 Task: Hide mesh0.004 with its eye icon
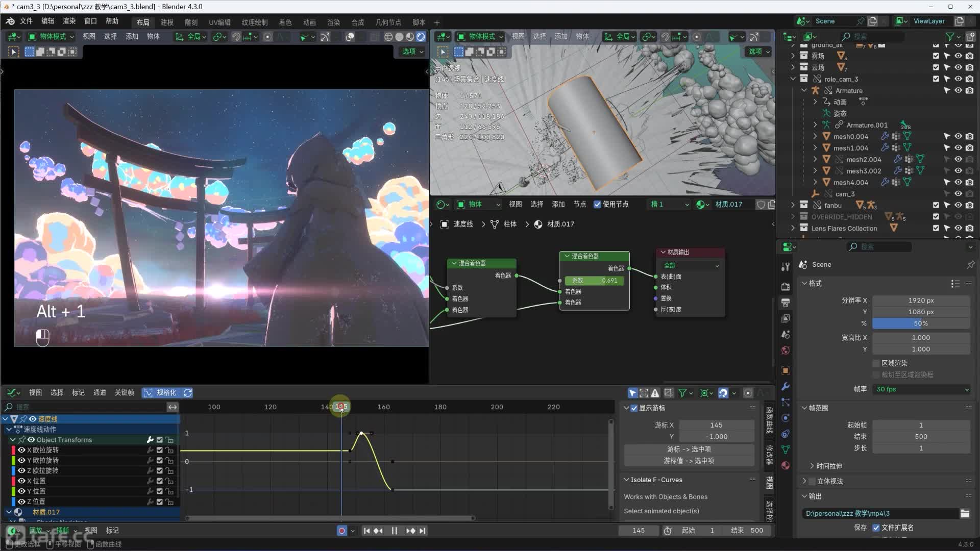pyautogui.click(x=958, y=136)
